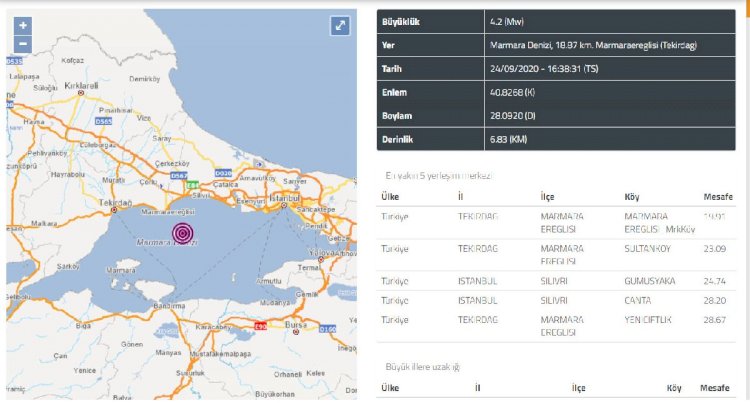750x403 pixels.
Task: Select distance value 23.09
Action: 715,249
